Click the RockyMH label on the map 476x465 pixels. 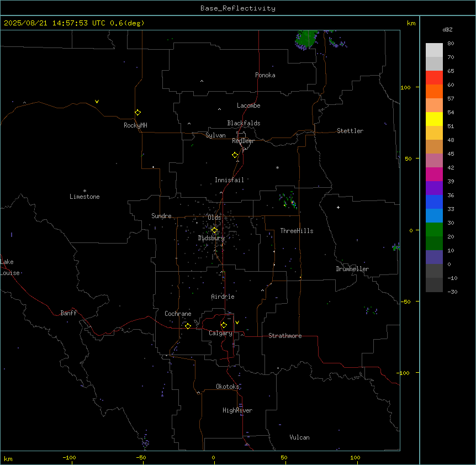coord(135,125)
